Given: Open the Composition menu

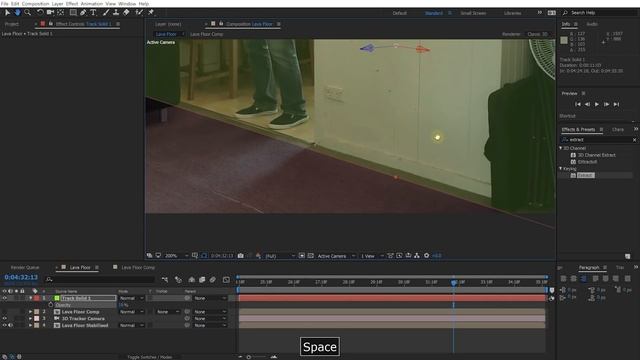Looking at the screenshot, I should [35, 4].
